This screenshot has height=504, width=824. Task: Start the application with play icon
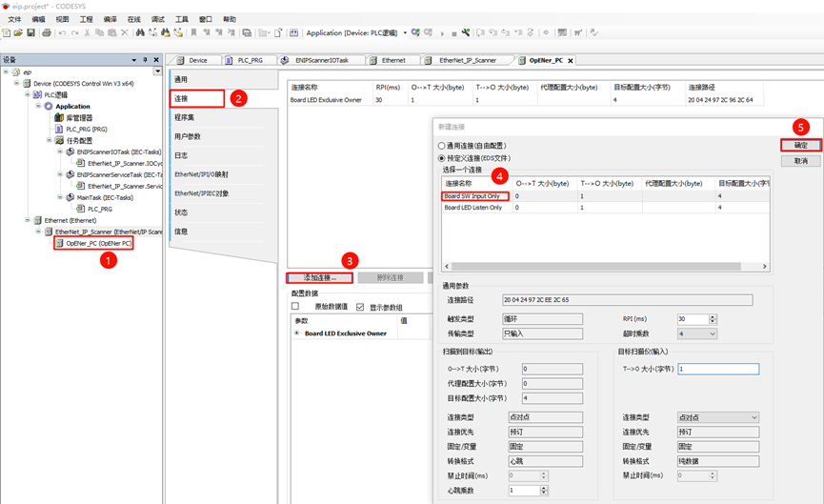tap(442, 33)
